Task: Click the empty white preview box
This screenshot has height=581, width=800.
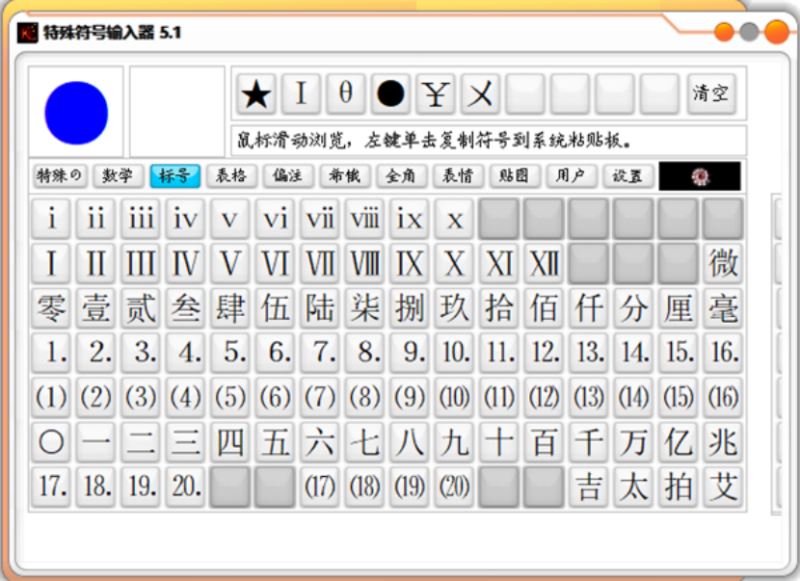Action: (x=177, y=112)
